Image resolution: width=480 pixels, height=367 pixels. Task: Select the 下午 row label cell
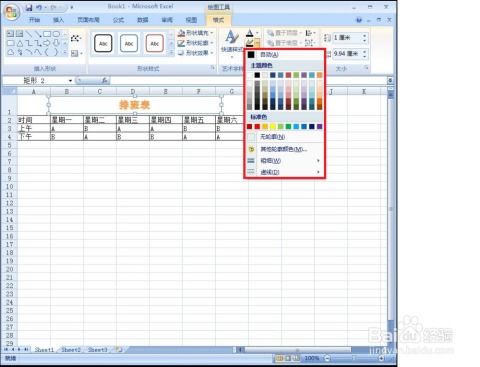[x=34, y=136]
